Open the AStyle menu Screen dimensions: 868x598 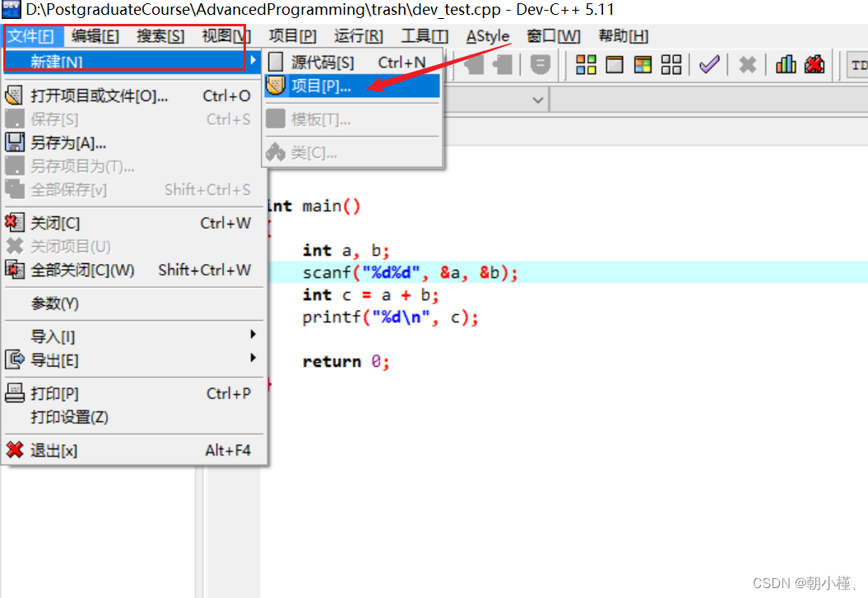pyautogui.click(x=487, y=35)
